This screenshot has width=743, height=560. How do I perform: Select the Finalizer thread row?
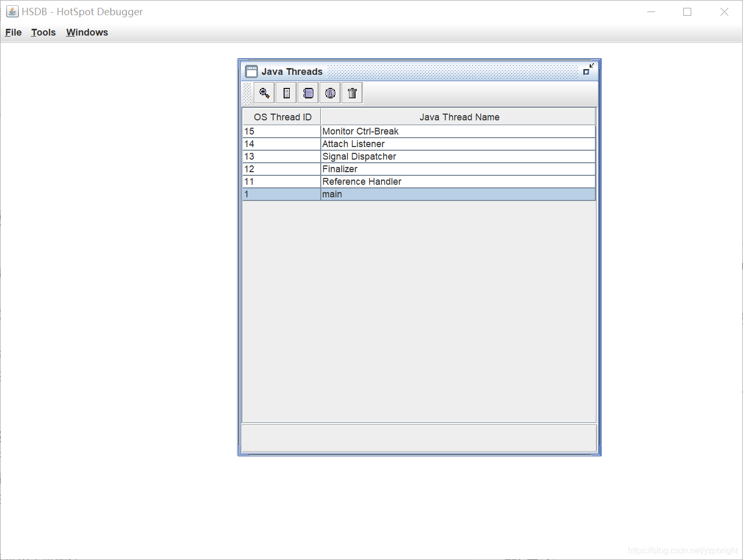419,169
